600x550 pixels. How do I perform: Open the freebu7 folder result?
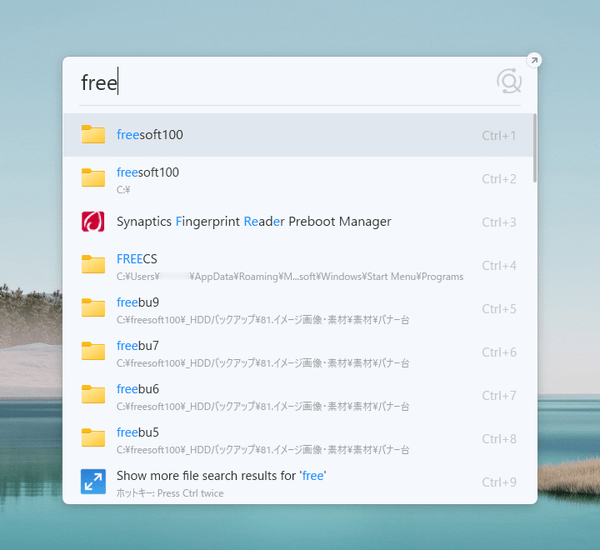(298, 351)
